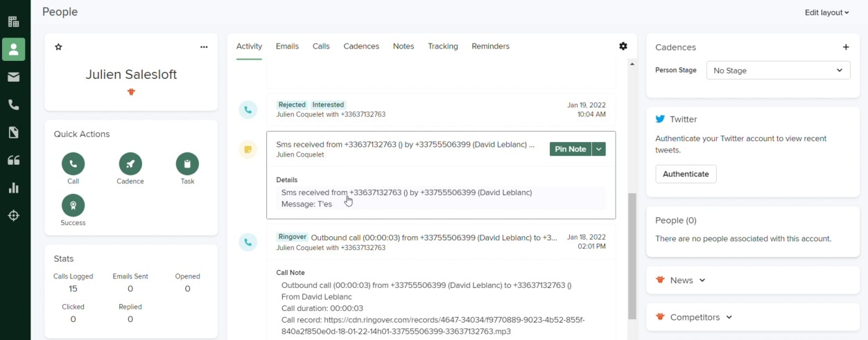
Task: Open the three-dot menu on person card
Action: pyautogui.click(x=204, y=47)
